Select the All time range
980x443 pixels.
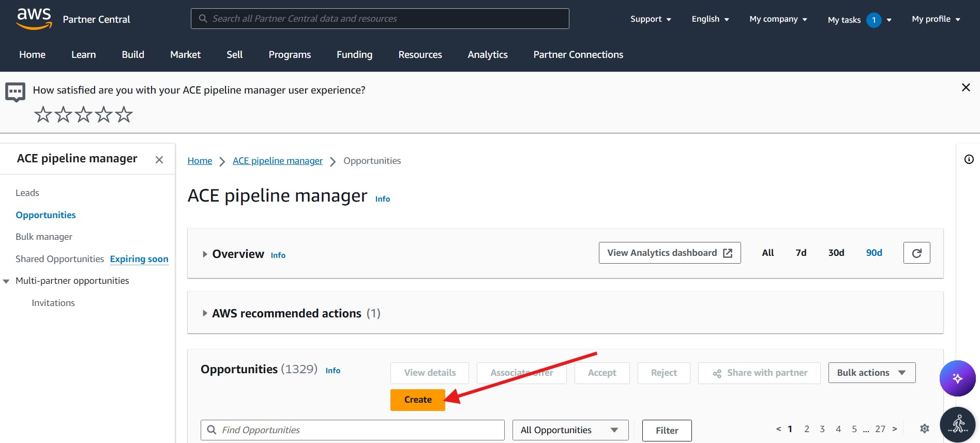tap(768, 253)
